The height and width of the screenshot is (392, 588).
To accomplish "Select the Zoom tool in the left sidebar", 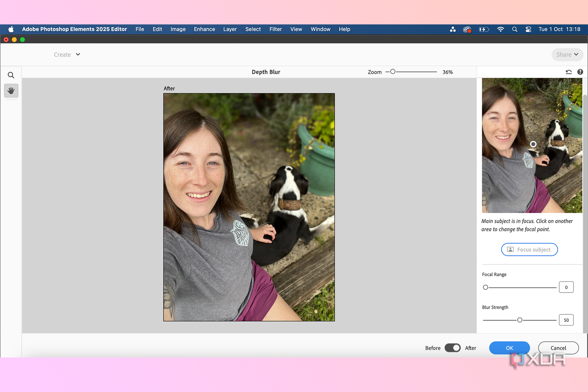I will pyautogui.click(x=11, y=75).
